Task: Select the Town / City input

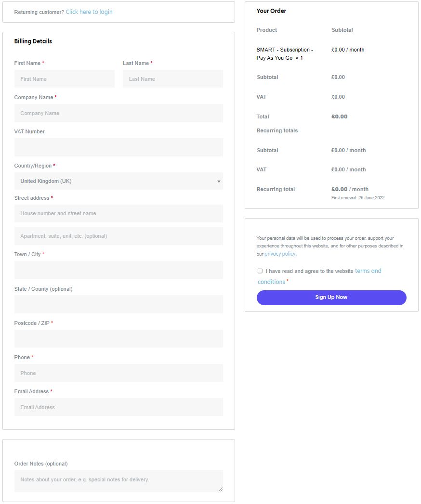Action: 118,270
